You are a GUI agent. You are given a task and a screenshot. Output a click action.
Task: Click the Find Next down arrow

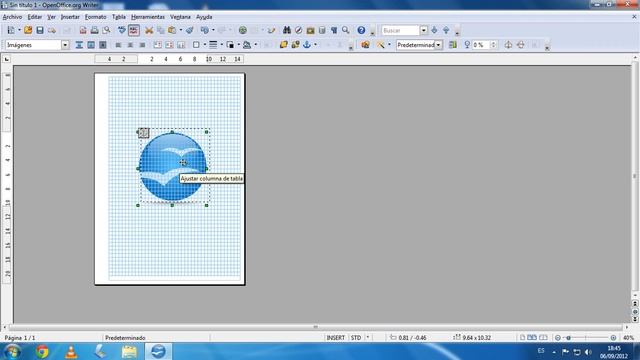click(434, 30)
